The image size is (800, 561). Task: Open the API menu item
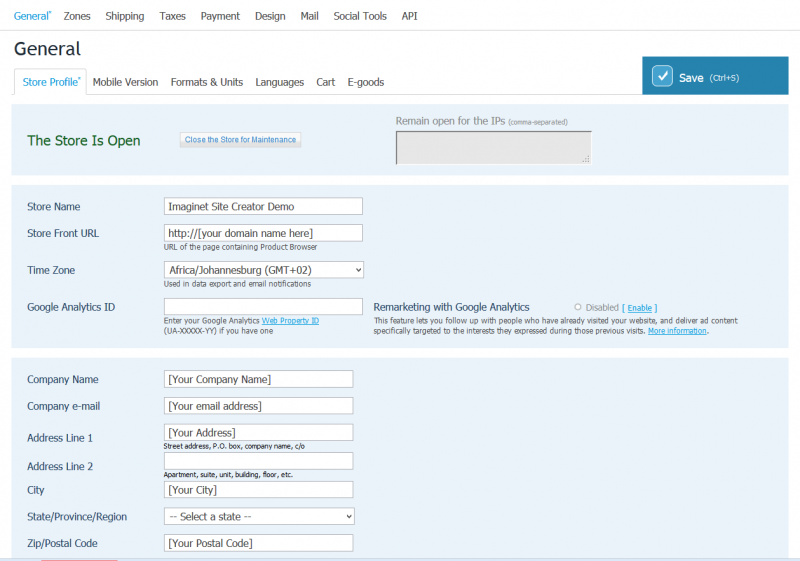[410, 16]
